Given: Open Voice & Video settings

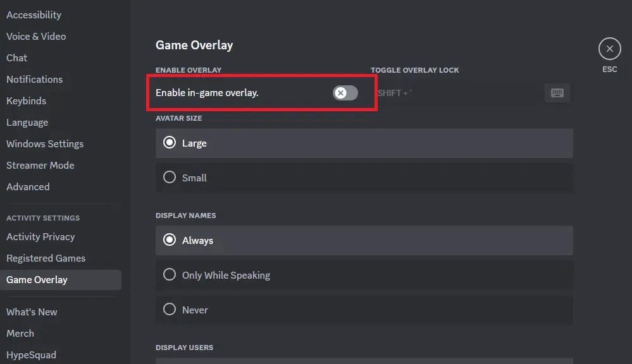Looking at the screenshot, I should [x=36, y=37].
